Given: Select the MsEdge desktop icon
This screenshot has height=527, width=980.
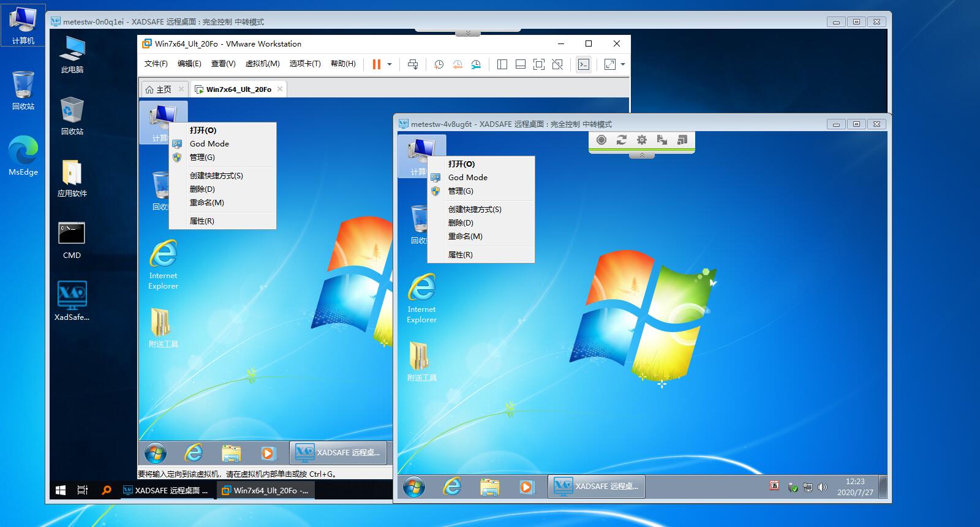Looking at the screenshot, I should (23, 156).
